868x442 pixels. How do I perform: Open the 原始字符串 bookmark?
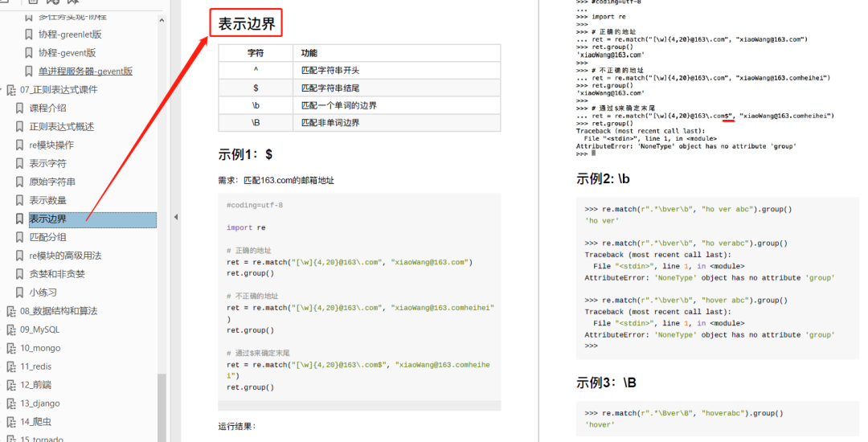[52, 182]
